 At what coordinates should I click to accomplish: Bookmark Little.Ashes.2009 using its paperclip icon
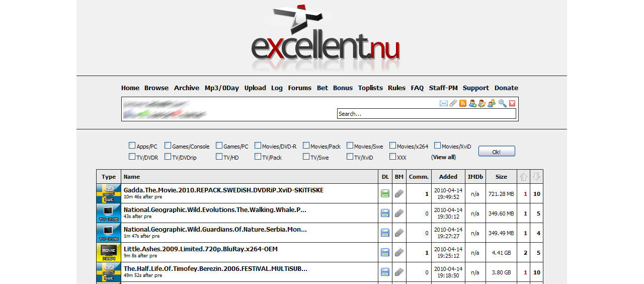click(399, 253)
